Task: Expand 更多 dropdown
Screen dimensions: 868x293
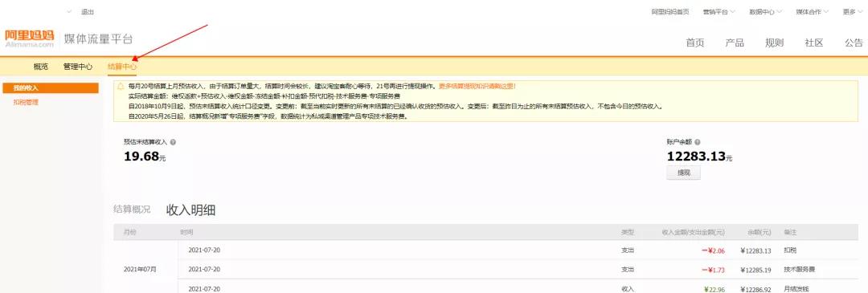Action: pyautogui.click(x=853, y=11)
